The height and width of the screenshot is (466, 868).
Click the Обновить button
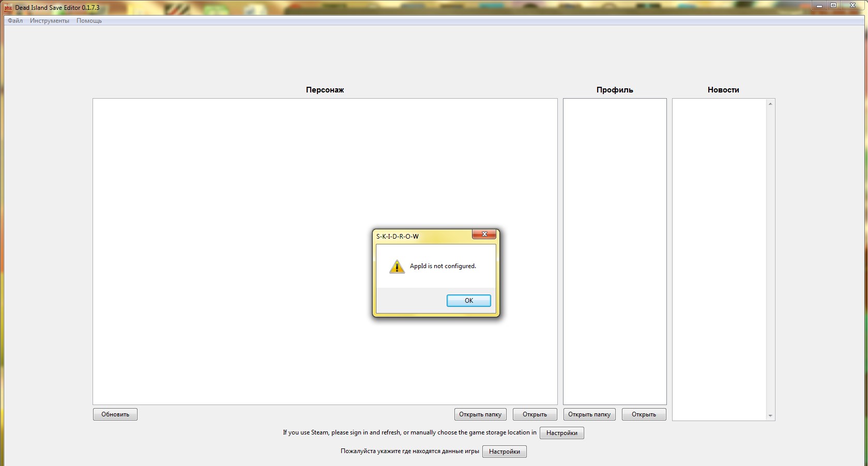pos(115,414)
